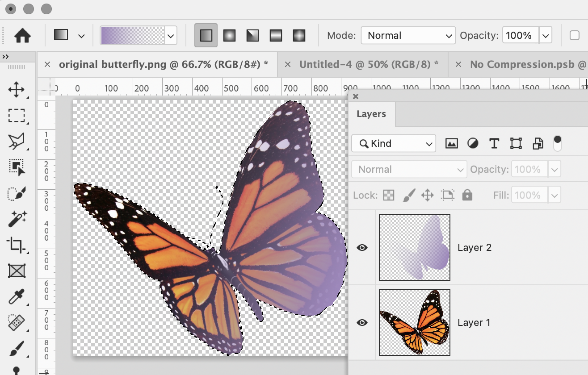This screenshot has height=375, width=588.
Task: Click the Layer 1 butterfly thumbnail
Action: point(414,322)
